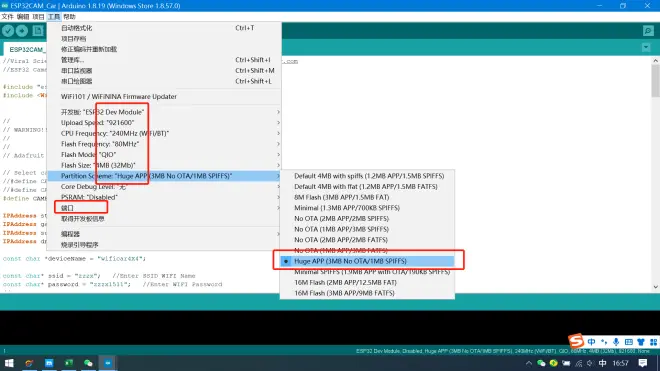This screenshot has height=371, width=660.
Task: Expand the Flash Frequency 80MHz submenu
Action: 164,144
